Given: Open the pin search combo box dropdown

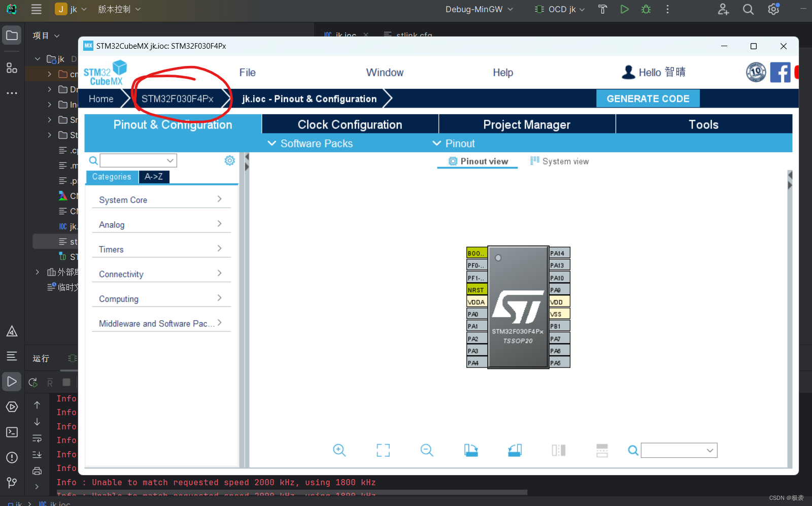Looking at the screenshot, I should [710, 450].
